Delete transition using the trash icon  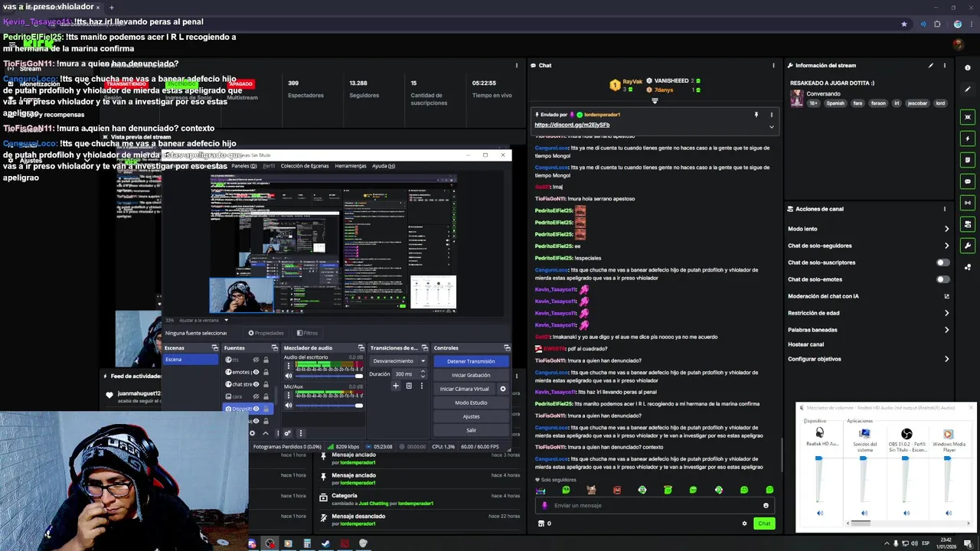click(x=409, y=386)
